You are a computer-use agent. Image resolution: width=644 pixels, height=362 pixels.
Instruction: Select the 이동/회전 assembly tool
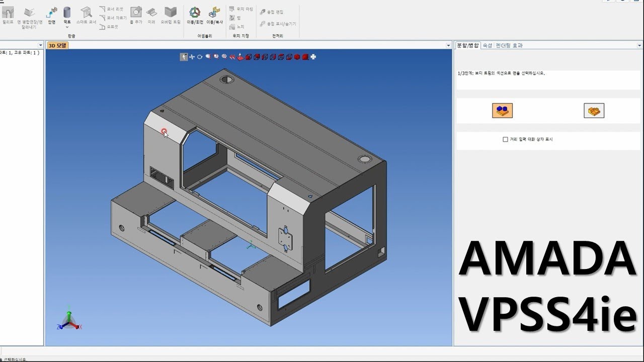pos(195,15)
